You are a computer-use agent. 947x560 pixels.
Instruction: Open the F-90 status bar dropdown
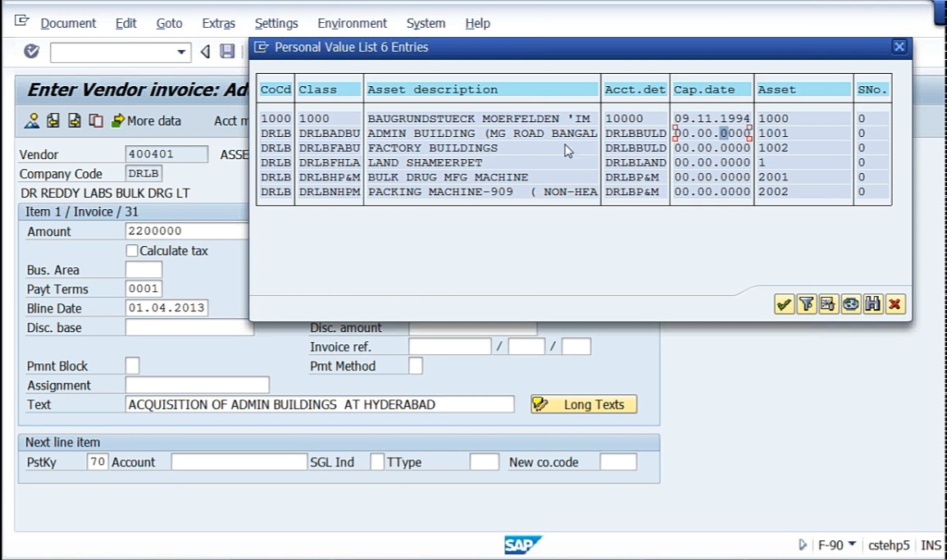coord(852,544)
